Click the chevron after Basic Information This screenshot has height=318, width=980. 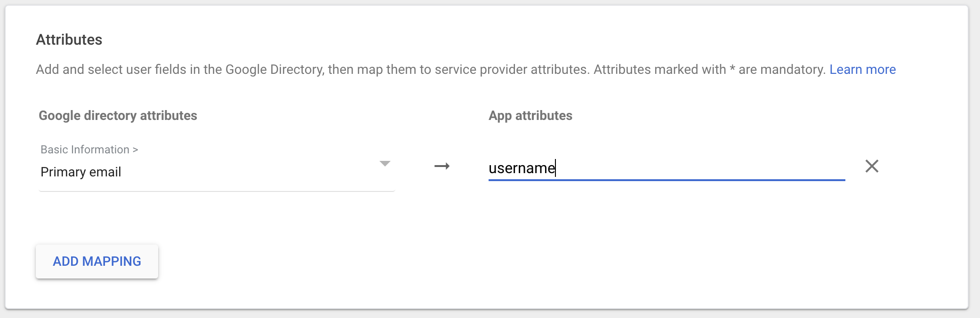tap(136, 150)
